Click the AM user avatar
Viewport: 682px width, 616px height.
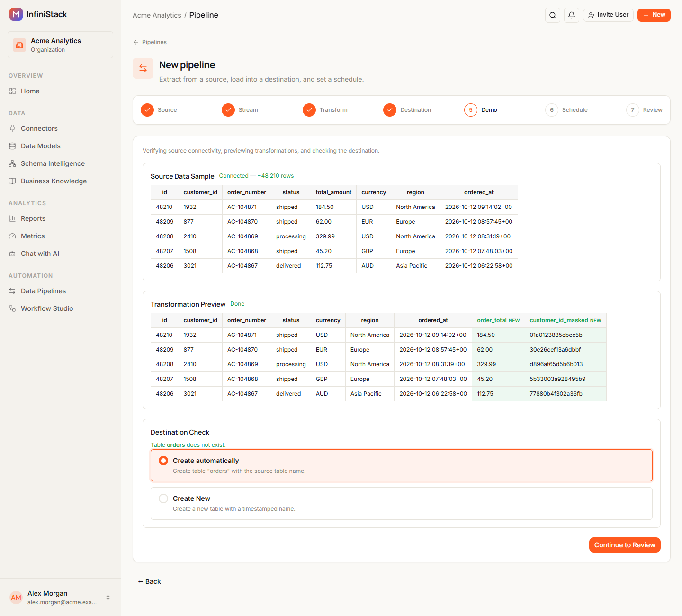point(16,598)
